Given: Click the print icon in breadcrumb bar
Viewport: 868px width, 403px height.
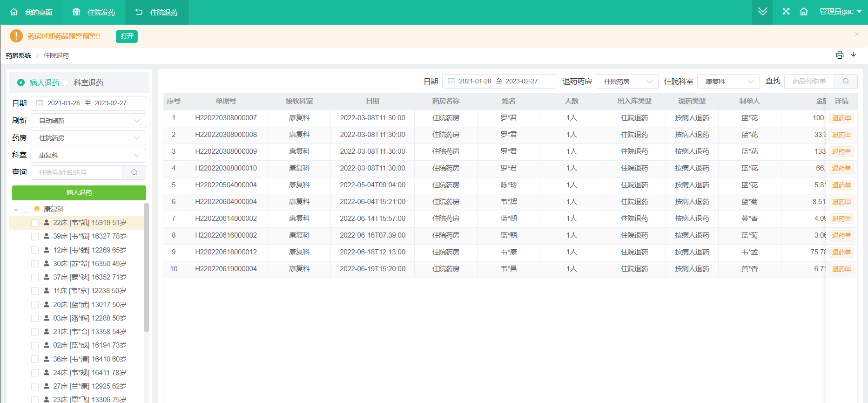Looking at the screenshot, I should [840, 55].
